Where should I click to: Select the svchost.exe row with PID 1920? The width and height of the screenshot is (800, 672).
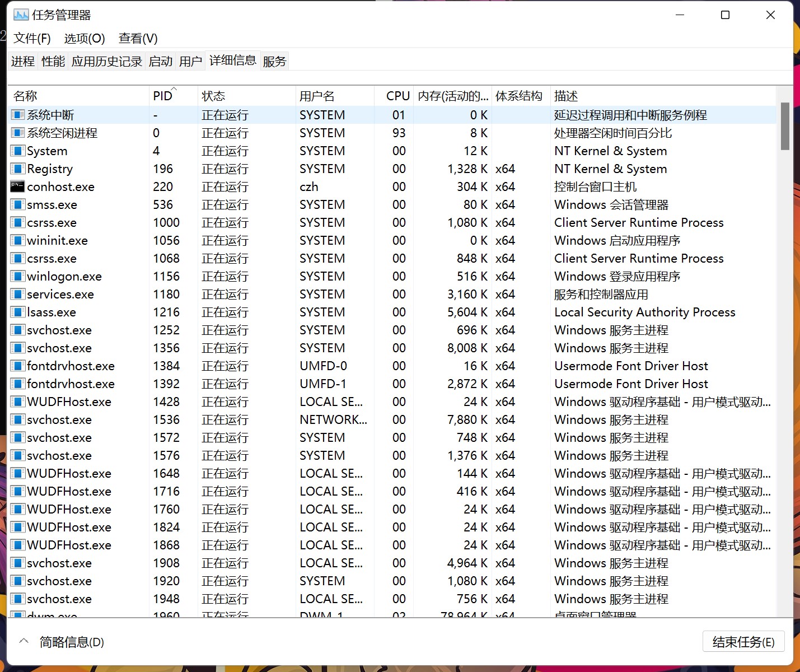click(392, 581)
